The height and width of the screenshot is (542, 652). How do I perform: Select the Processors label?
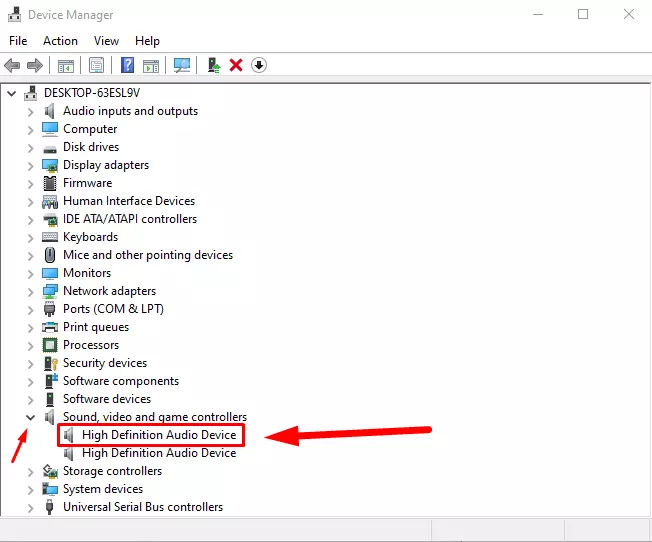click(x=91, y=345)
